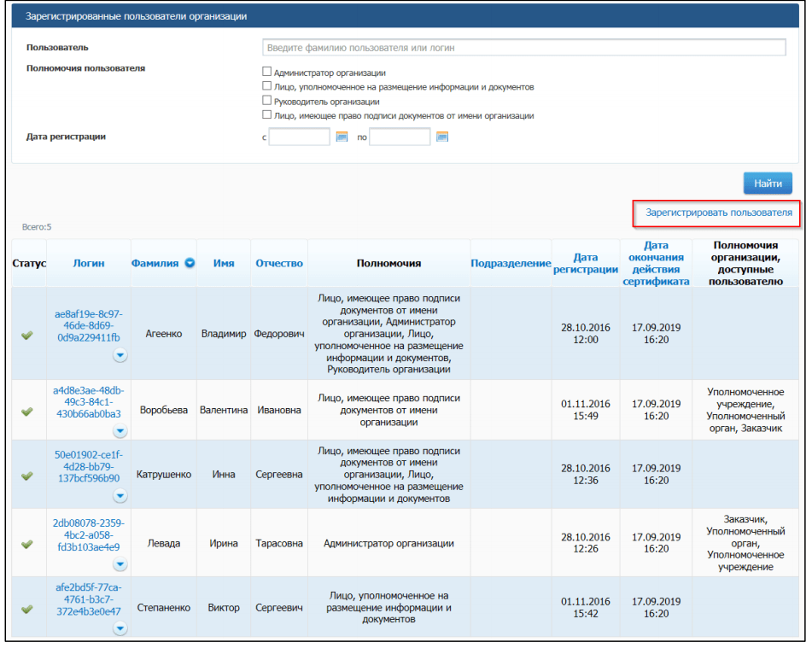The image size is (812, 654).
Task: Sort table by Дата регистрации column
Action: (586, 263)
